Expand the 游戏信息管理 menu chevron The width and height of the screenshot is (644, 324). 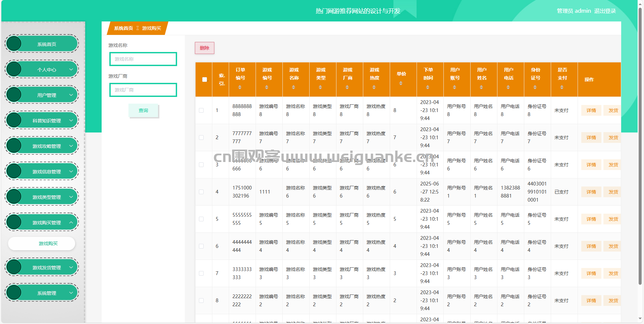(x=71, y=171)
